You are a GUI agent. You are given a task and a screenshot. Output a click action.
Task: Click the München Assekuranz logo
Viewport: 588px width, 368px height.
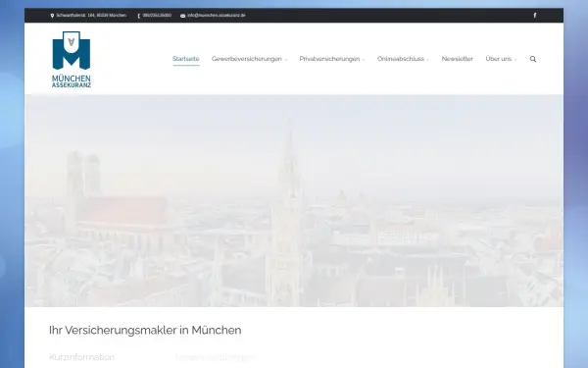point(72,59)
